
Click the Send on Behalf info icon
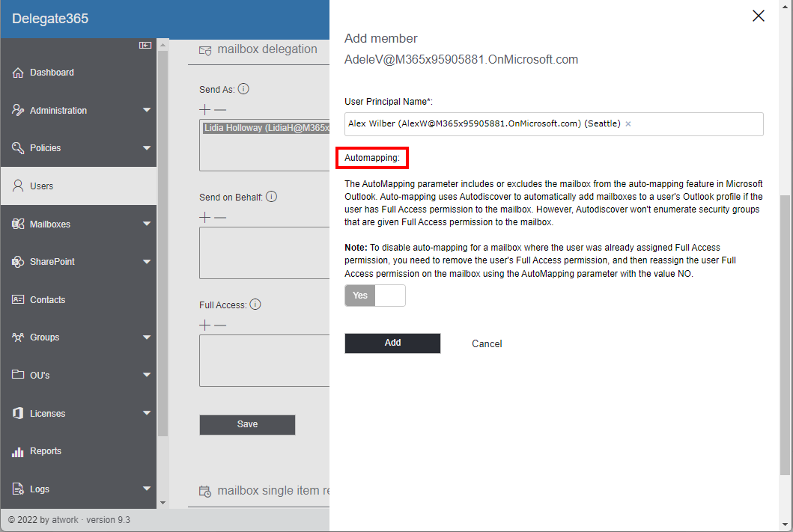272,197
